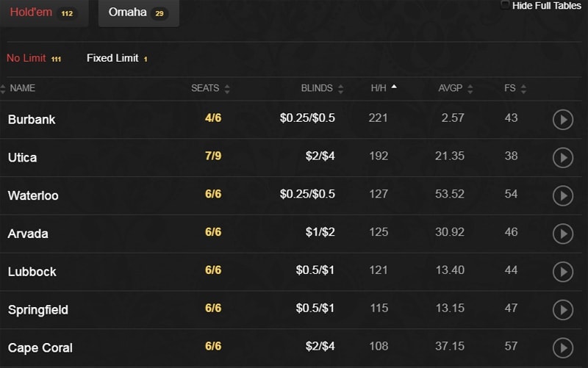588x368 pixels.
Task: Click the Springfield row play icon
Action: coord(563,309)
